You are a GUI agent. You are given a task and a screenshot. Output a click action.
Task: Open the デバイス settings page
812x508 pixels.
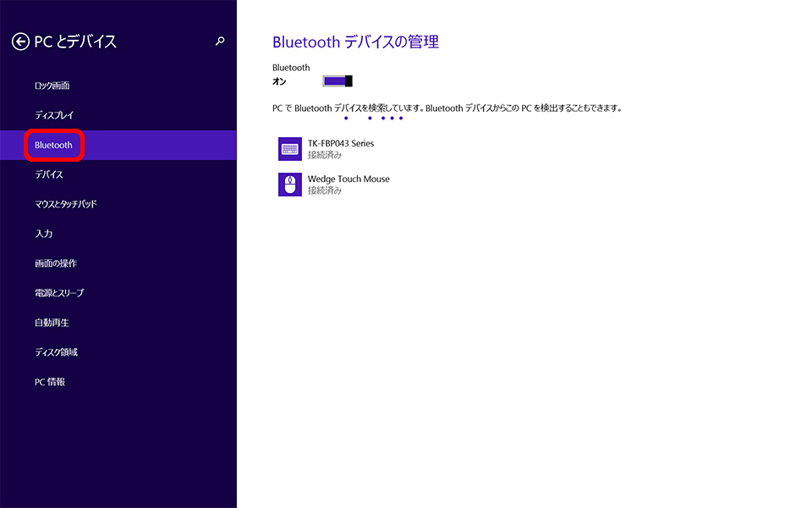pyautogui.click(x=49, y=174)
